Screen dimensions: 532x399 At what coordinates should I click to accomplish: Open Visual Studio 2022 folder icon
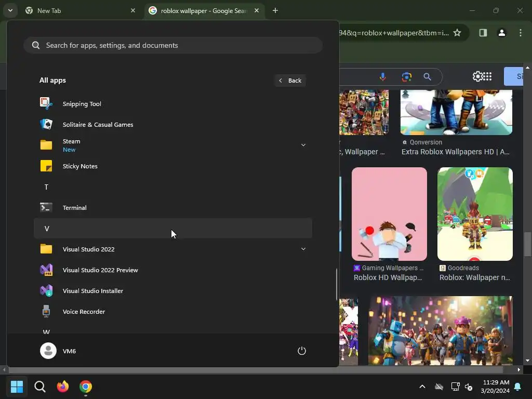[x=46, y=249]
